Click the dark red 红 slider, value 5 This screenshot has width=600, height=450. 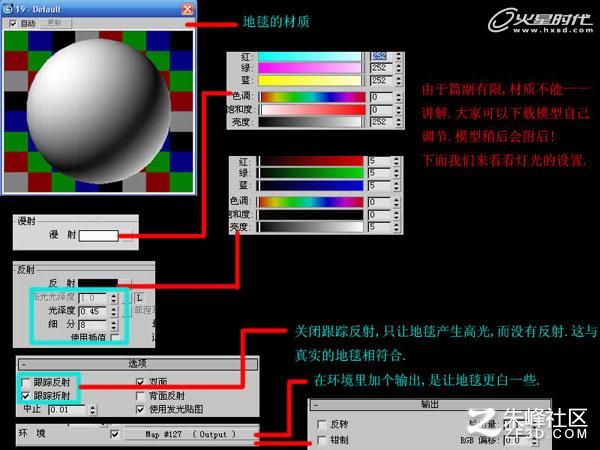[311, 161]
